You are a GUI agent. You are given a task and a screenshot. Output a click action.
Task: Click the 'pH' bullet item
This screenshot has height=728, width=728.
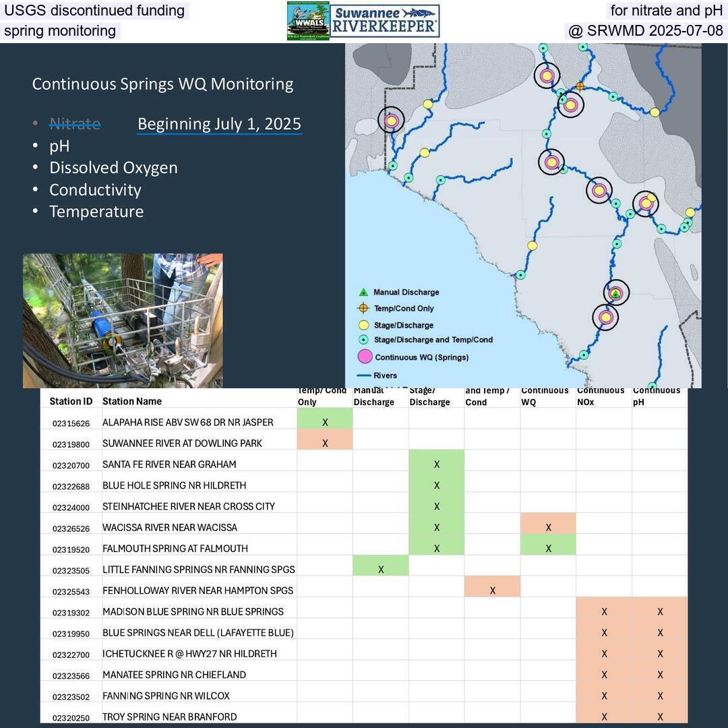59,146
